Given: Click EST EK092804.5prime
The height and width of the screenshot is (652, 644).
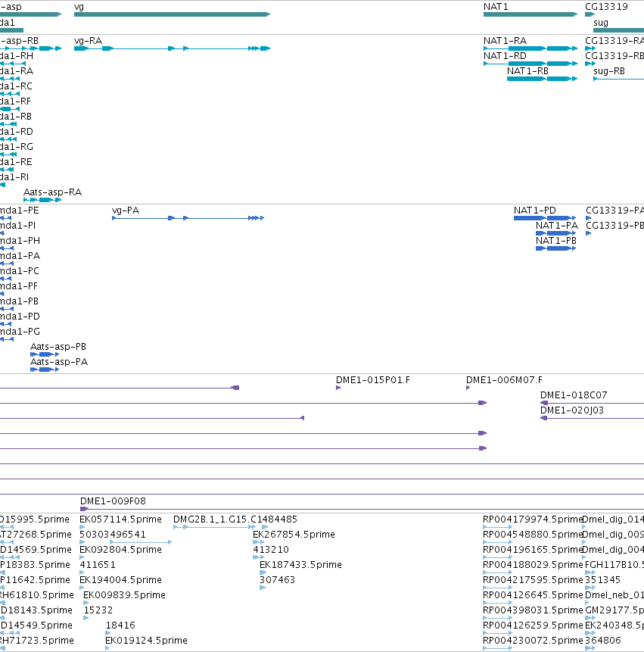Looking at the screenshot, I should 120,550.
